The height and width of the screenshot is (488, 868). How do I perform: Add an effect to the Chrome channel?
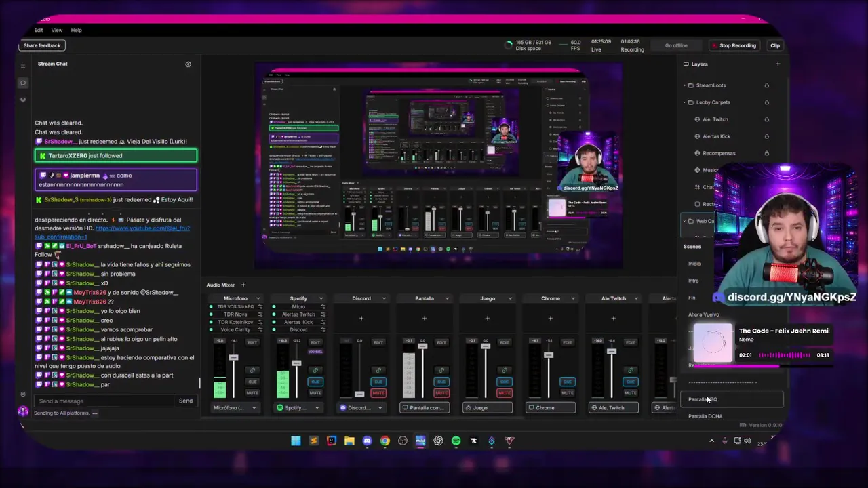tap(550, 318)
